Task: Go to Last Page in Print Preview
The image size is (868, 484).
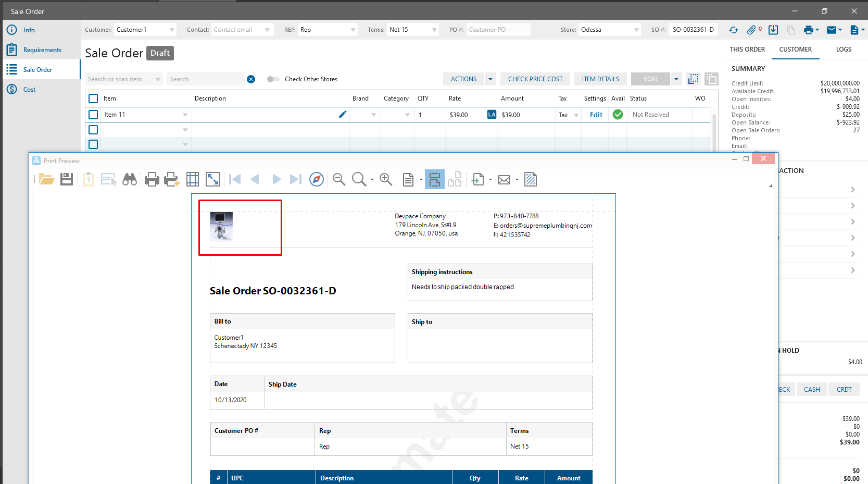Action: click(296, 180)
